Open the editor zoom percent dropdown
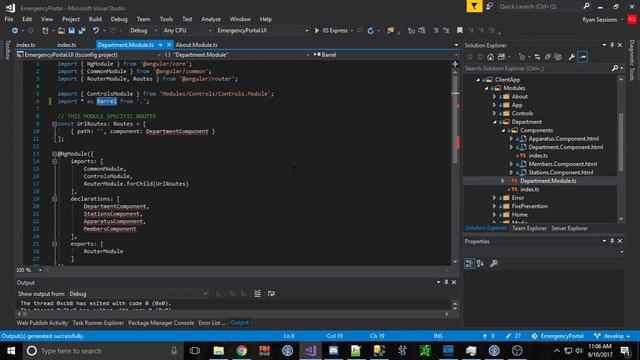Screen dimensions: 640x360 [40, 270]
